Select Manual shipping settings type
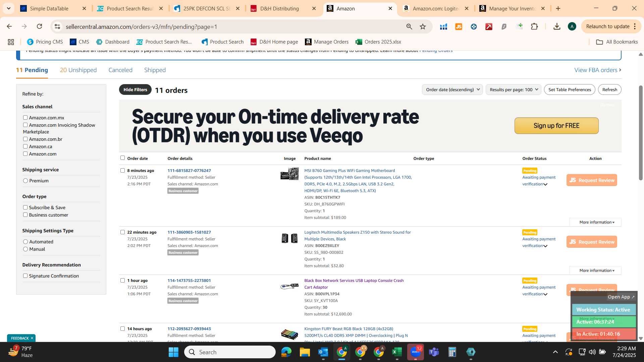This screenshot has width=644, height=362. [x=25, y=249]
